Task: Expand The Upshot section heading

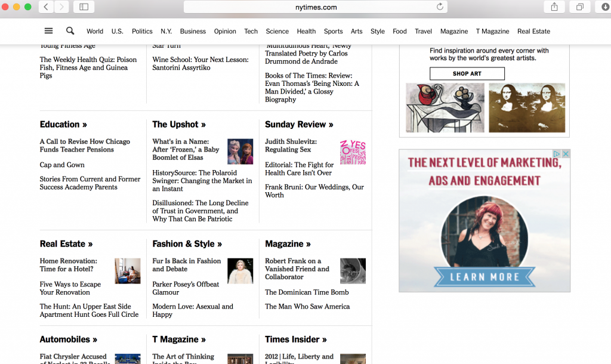Action: (x=179, y=124)
